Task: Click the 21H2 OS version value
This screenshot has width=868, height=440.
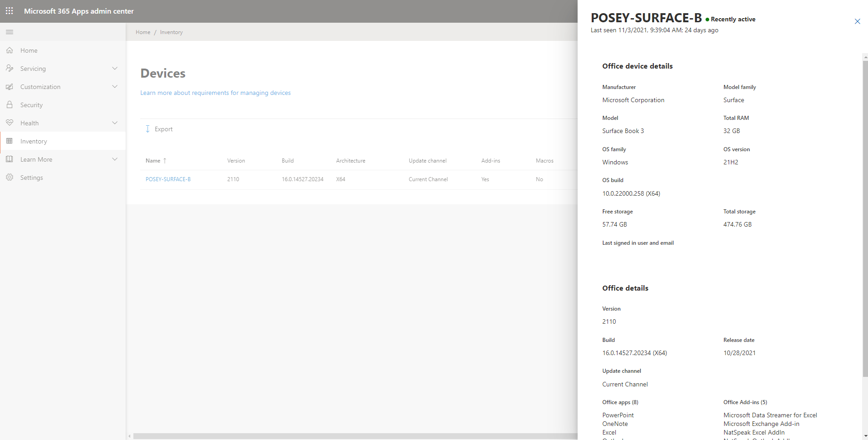Action: pos(731,162)
